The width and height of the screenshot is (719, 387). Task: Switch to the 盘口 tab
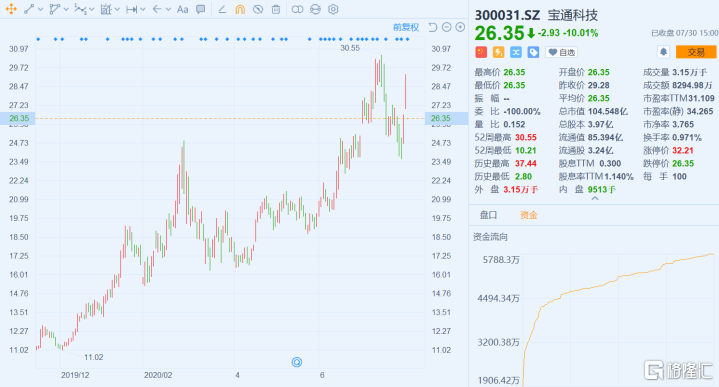[x=488, y=215]
